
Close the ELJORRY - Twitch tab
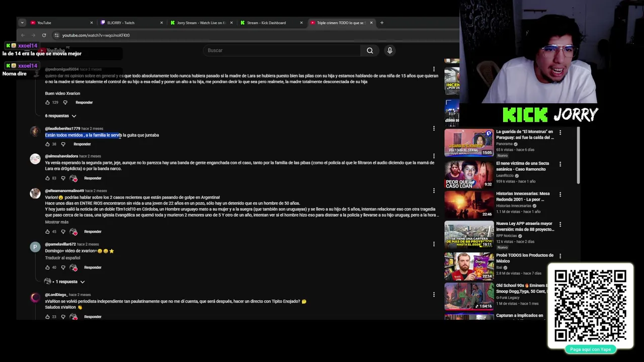pos(162,23)
